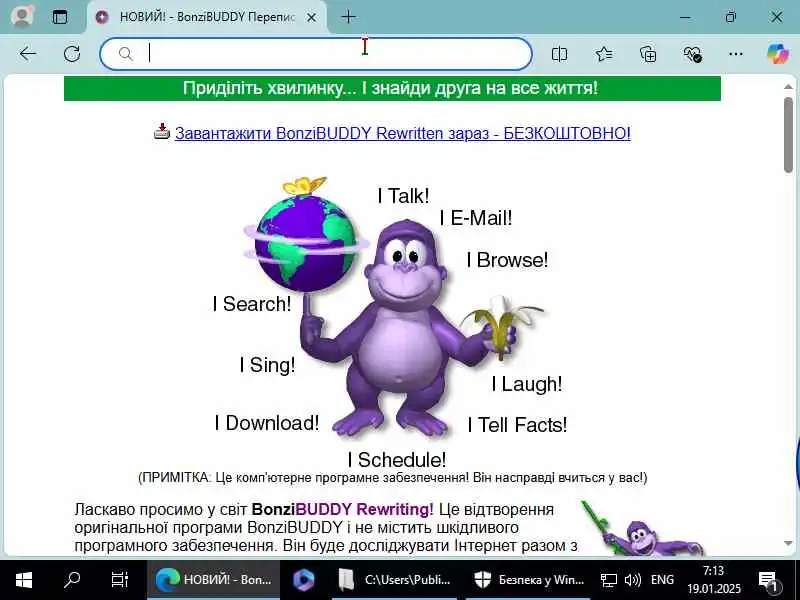800x600 pixels.
Task: Click the 'I Search!' text
Action: [252, 304]
